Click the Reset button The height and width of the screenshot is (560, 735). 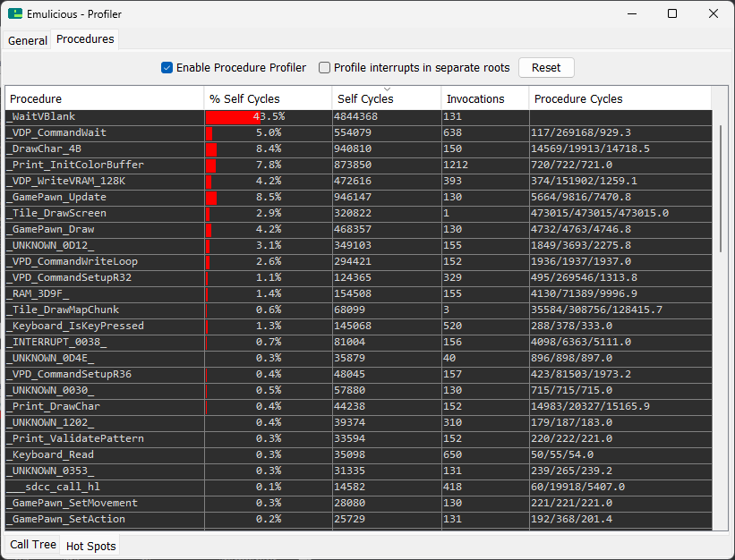click(x=546, y=68)
